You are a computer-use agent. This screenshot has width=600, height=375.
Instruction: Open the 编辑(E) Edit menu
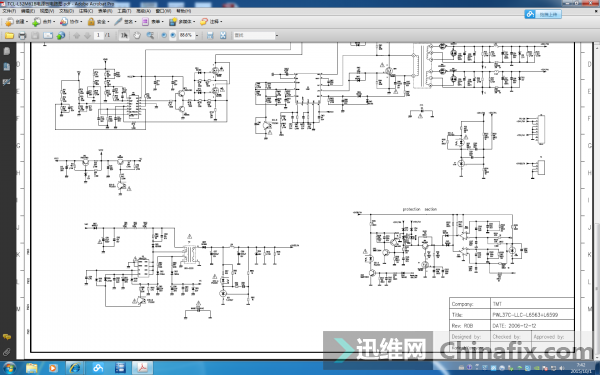[x=28, y=11]
